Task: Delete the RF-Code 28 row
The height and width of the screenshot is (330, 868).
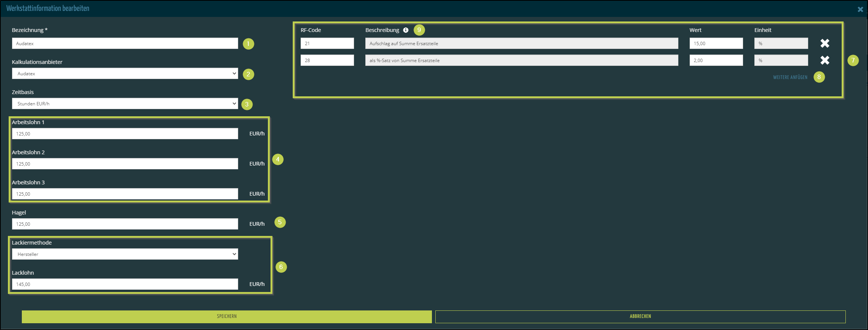Action: point(825,60)
